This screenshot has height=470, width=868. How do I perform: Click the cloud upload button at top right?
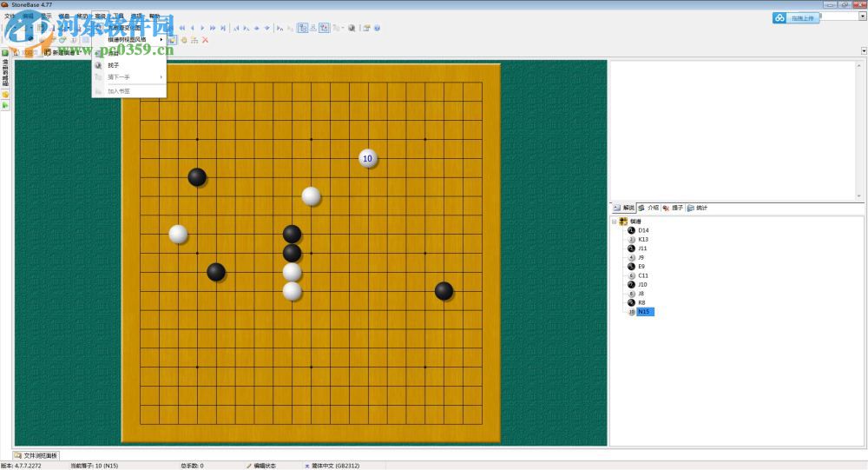tap(795, 18)
